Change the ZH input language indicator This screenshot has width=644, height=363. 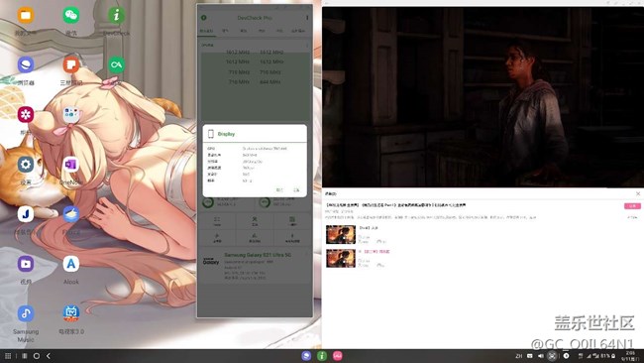(x=519, y=356)
